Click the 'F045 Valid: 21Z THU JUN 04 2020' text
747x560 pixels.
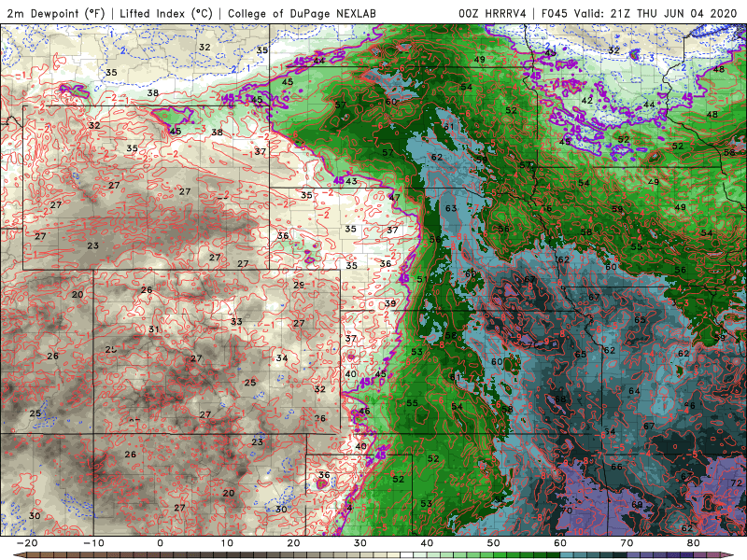pyautogui.click(x=639, y=14)
